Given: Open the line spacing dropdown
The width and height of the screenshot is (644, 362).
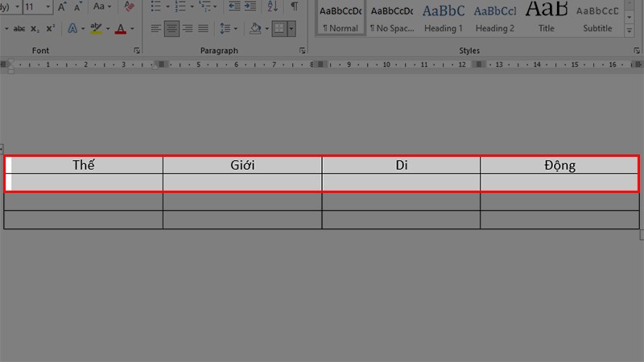Looking at the screenshot, I should (x=229, y=29).
